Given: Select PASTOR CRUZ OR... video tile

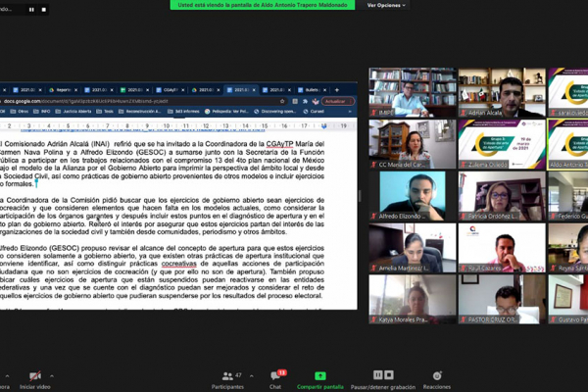Looking at the screenshot, I should point(502,299).
